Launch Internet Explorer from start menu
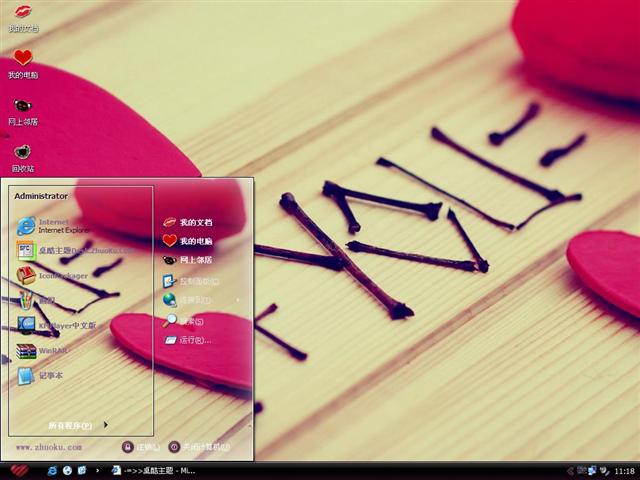The image size is (640, 480). click(53, 226)
